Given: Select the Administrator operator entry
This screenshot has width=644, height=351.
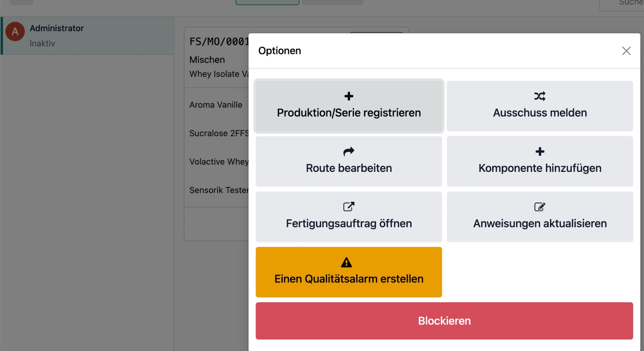Looking at the screenshot, I should point(87,35).
